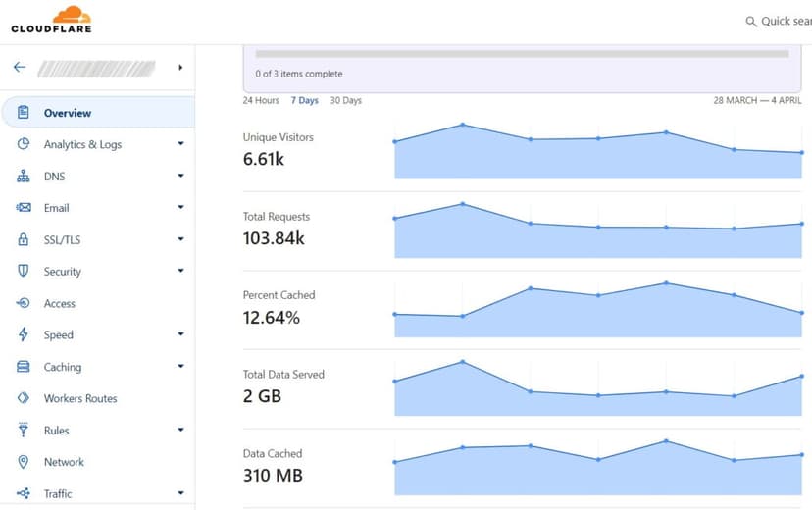
Task: Click the Security shield icon
Action: (x=24, y=271)
